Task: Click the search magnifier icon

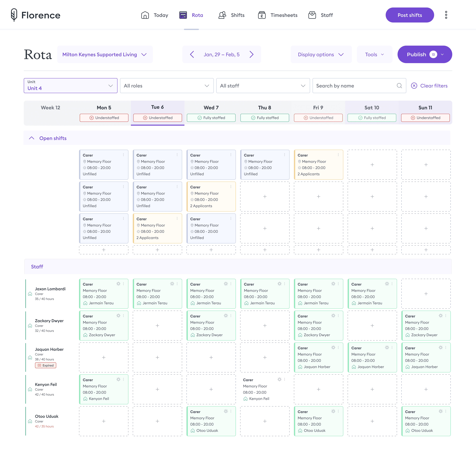Action: coord(399,86)
